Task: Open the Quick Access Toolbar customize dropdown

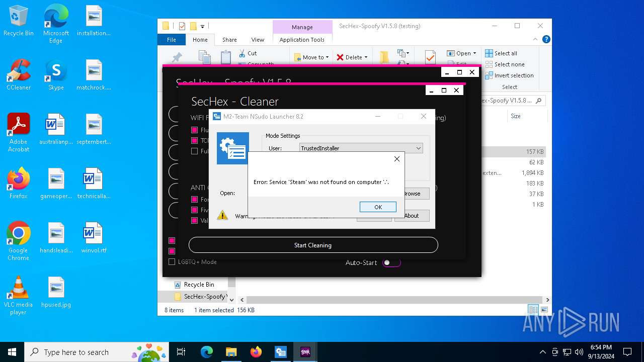Action: click(203, 26)
